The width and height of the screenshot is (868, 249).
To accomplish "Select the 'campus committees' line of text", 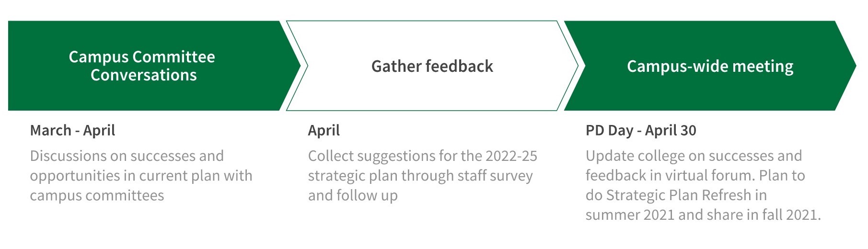I will [x=97, y=195].
